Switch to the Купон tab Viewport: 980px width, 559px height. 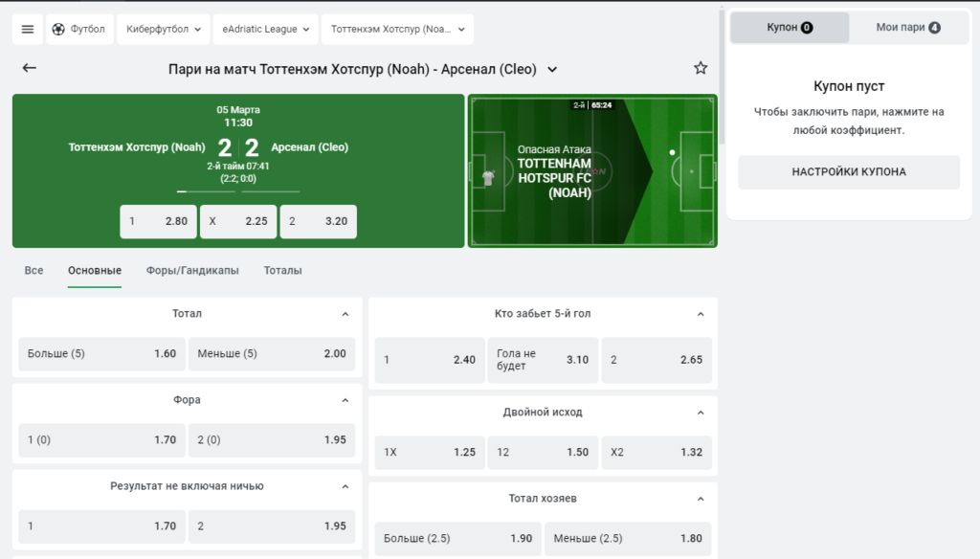[790, 28]
